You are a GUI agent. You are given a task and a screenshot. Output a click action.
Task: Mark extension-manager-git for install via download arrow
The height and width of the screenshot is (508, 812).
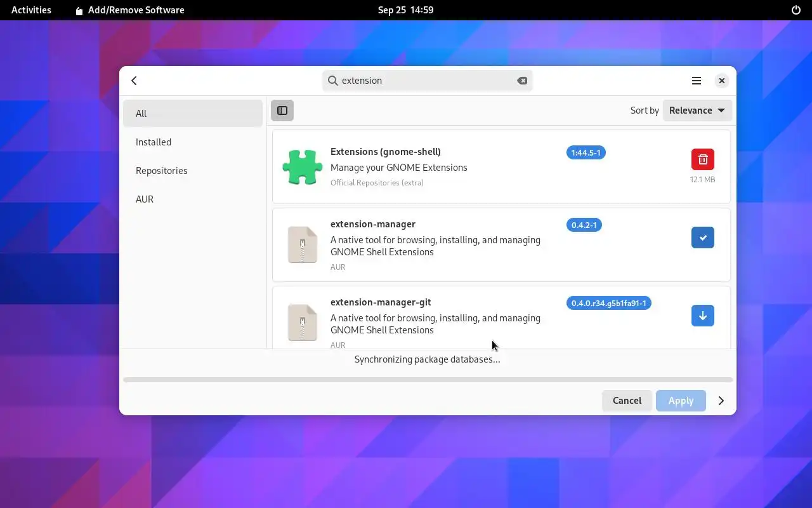click(703, 316)
